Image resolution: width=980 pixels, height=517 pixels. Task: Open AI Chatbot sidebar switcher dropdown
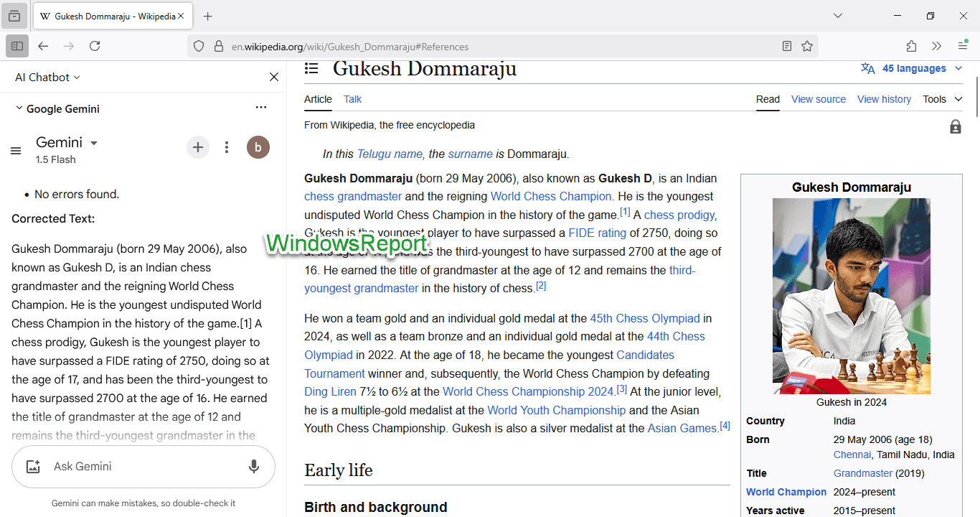click(47, 77)
